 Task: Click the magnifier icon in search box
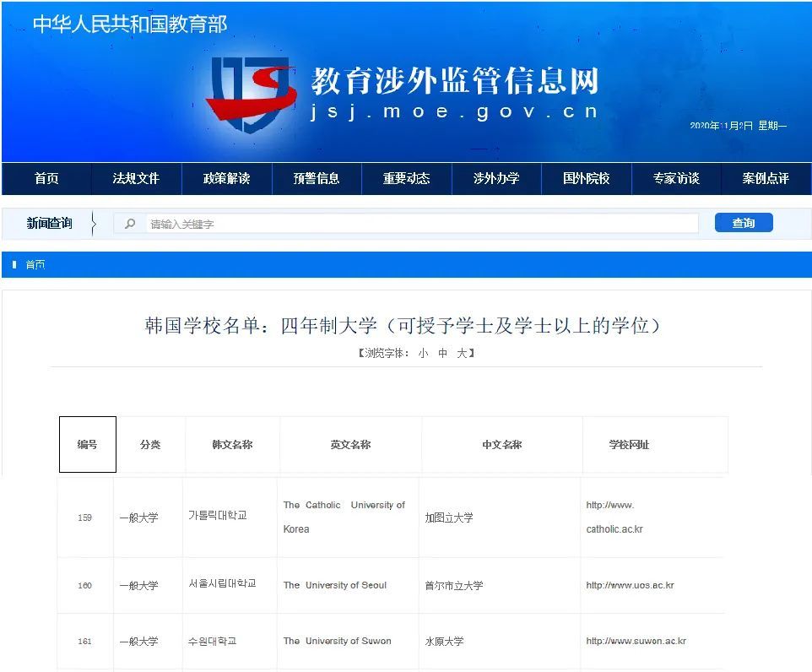(130, 224)
